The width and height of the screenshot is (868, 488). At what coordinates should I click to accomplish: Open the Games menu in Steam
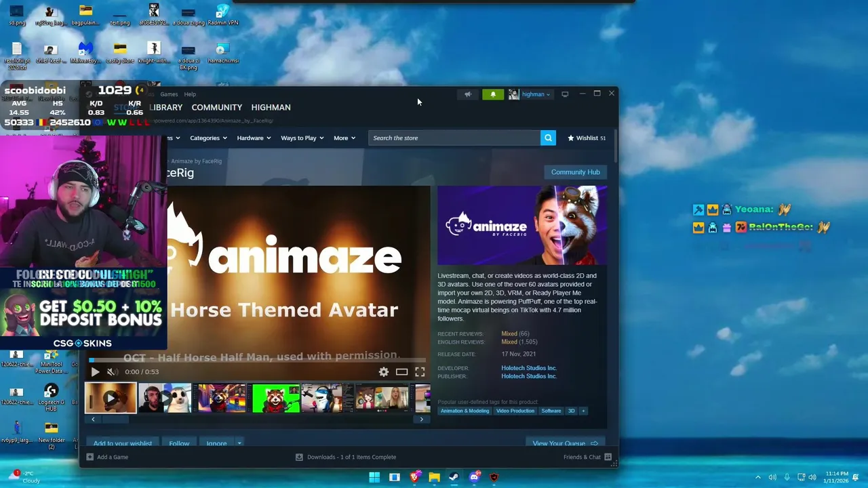click(x=169, y=94)
